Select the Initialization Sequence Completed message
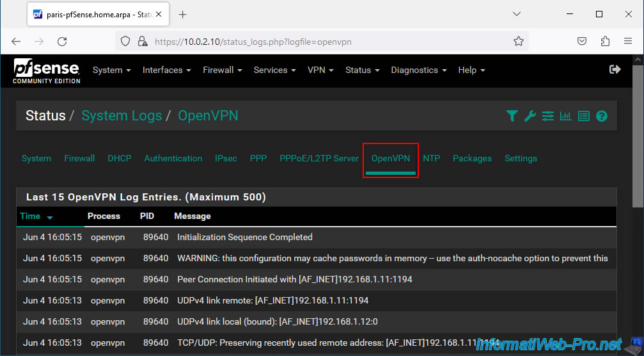 click(x=245, y=237)
